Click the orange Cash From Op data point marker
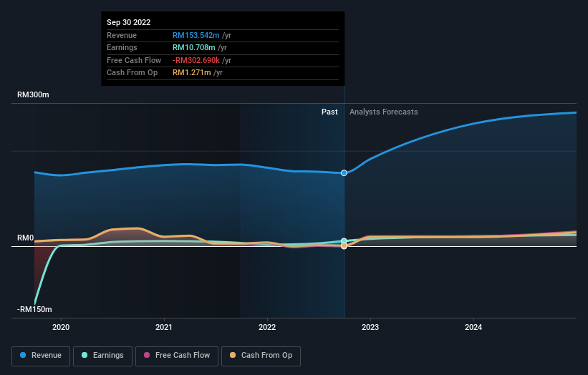 344,245
